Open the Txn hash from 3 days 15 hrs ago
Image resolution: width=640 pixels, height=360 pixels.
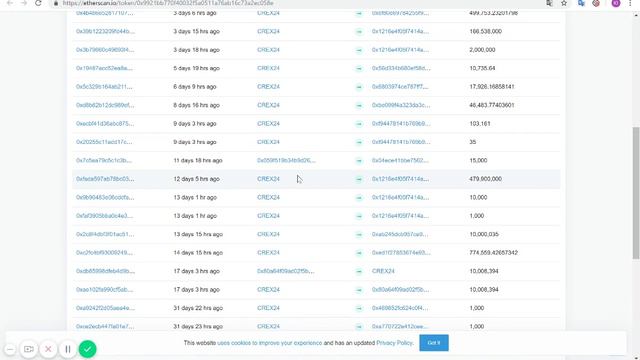[105, 31]
